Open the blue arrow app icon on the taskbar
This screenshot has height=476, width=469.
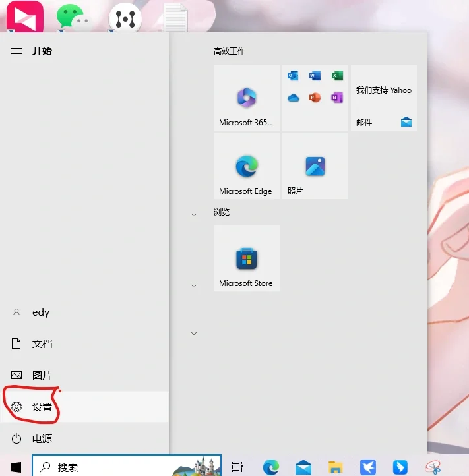[400, 467]
